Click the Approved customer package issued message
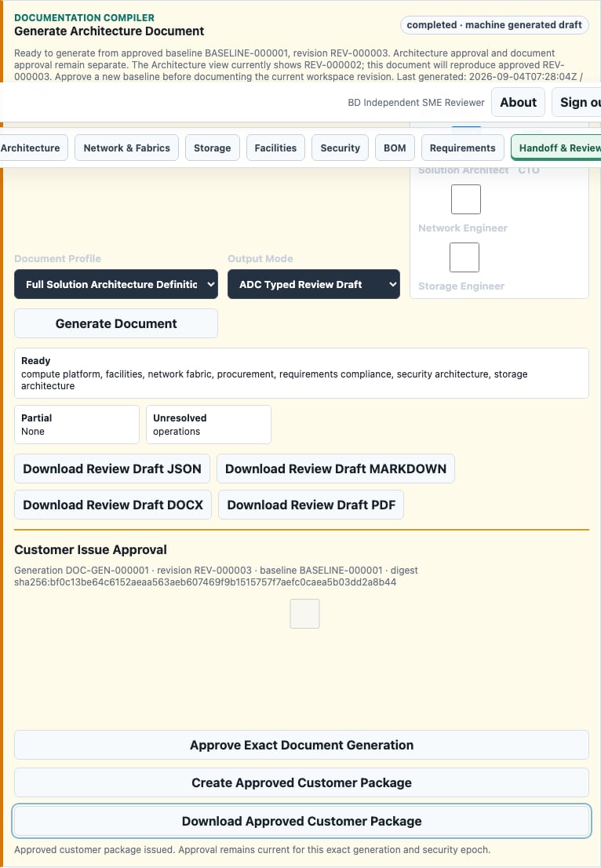The height and width of the screenshot is (868, 601). coord(253,850)
